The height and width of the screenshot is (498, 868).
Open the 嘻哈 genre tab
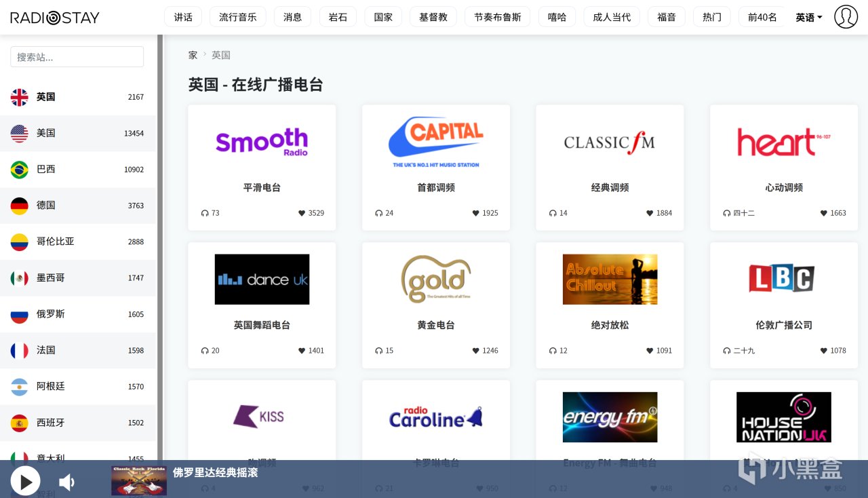557,17
